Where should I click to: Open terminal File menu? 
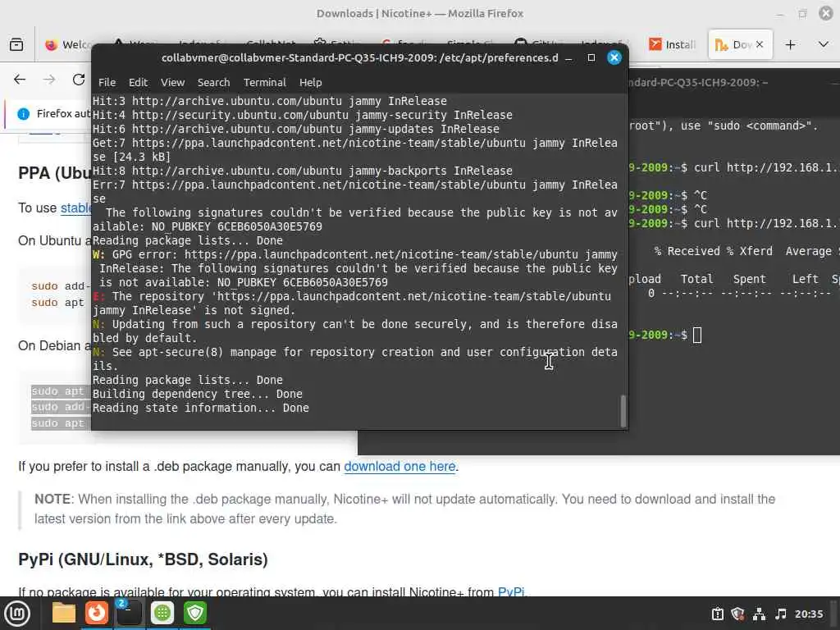tap(107, 83)
